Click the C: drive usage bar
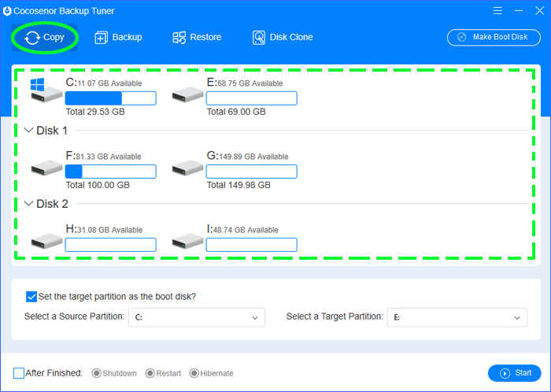 pos(111,98)
